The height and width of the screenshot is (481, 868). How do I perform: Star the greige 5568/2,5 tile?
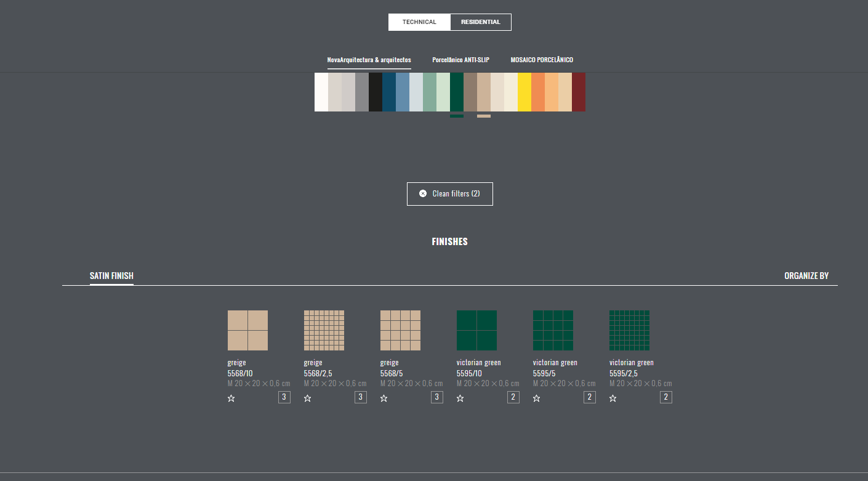308,398
